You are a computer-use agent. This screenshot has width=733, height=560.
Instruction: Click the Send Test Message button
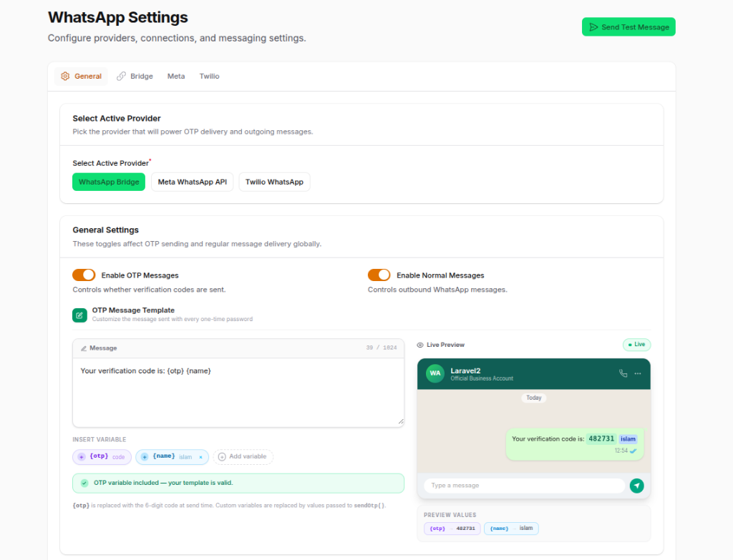pyautogui.click(x=628, y=27)
